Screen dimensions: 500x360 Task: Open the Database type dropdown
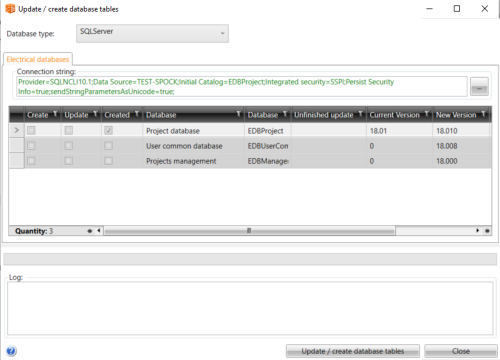click(152, 33)
